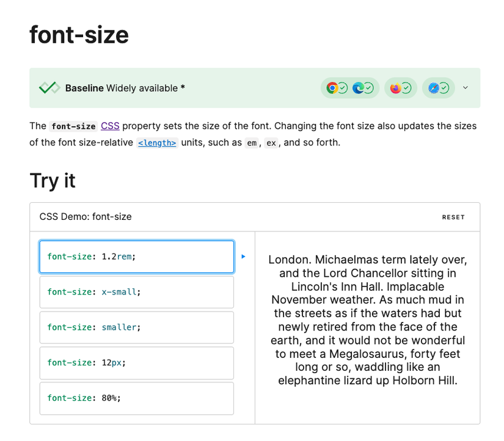Select the font-size: x-small option
Screen dimensions: 504x441
(x=136, y=292)
